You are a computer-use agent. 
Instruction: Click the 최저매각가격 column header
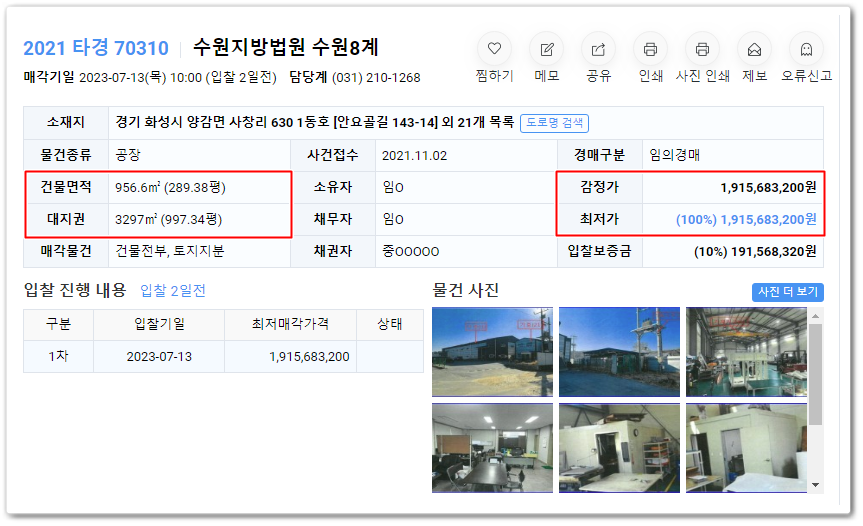coord(290,325)
